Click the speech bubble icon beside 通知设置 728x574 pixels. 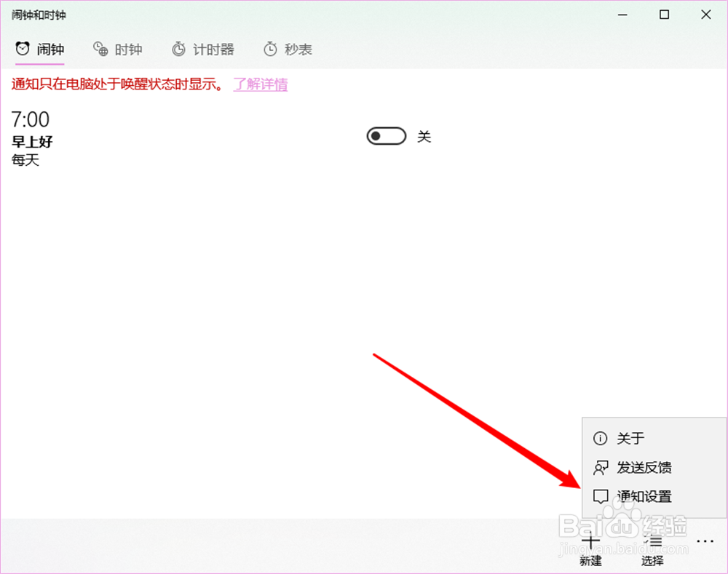coord(600,496)
